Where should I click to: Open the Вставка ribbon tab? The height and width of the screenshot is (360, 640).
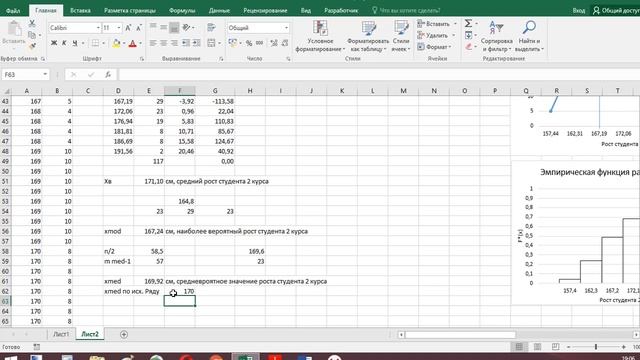coord(80,11)
